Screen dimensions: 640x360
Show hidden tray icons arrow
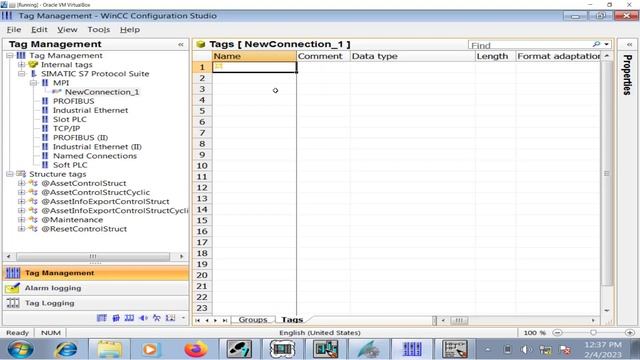tap(487, 350)
